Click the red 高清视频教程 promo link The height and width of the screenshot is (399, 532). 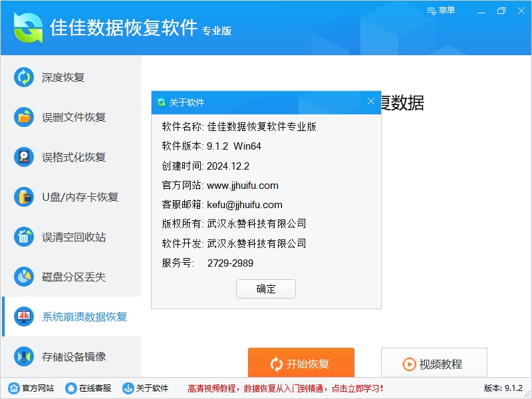coord(285,388)
